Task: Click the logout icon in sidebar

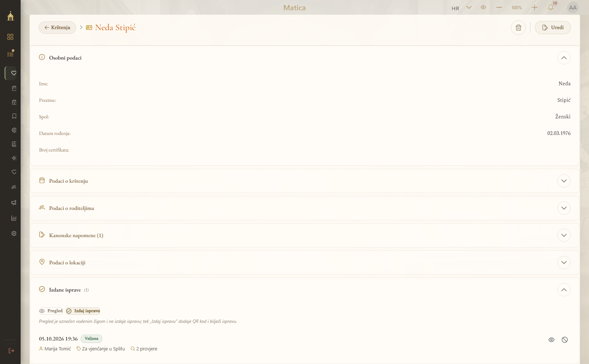Action: [x=11, y=351]
